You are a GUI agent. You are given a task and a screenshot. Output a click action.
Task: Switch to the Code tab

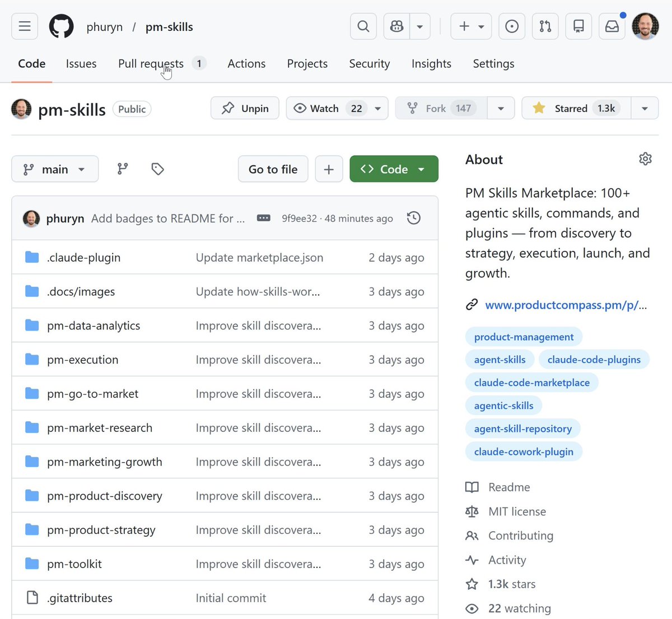[32, 64]
